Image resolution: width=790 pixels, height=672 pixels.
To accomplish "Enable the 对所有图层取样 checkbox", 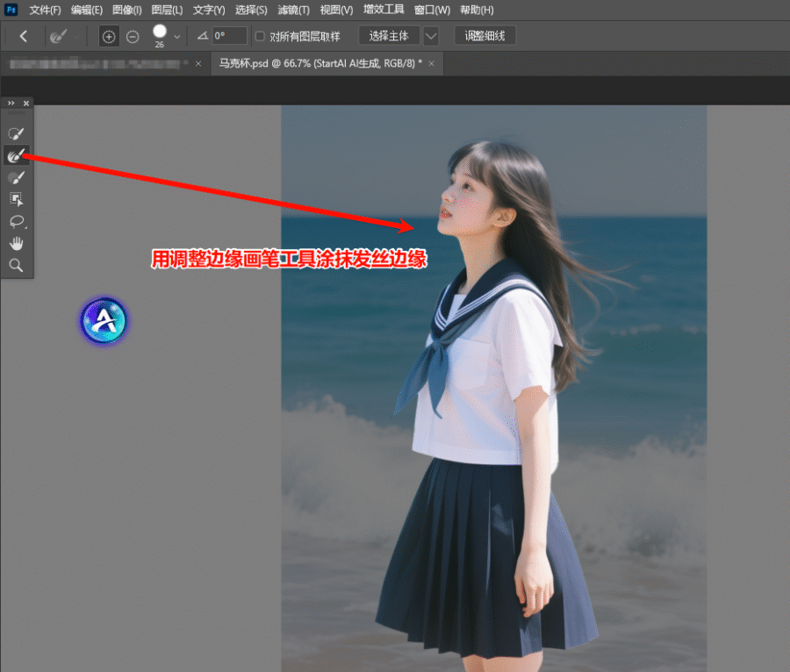I will pyautogui.click(x=258, y=36).
